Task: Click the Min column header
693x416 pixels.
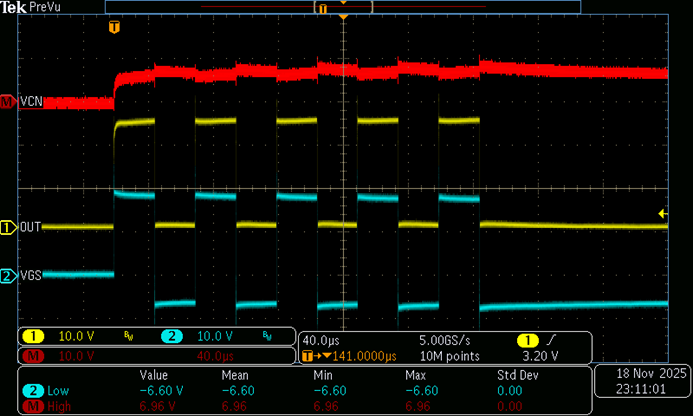Action: coord(323,375)
